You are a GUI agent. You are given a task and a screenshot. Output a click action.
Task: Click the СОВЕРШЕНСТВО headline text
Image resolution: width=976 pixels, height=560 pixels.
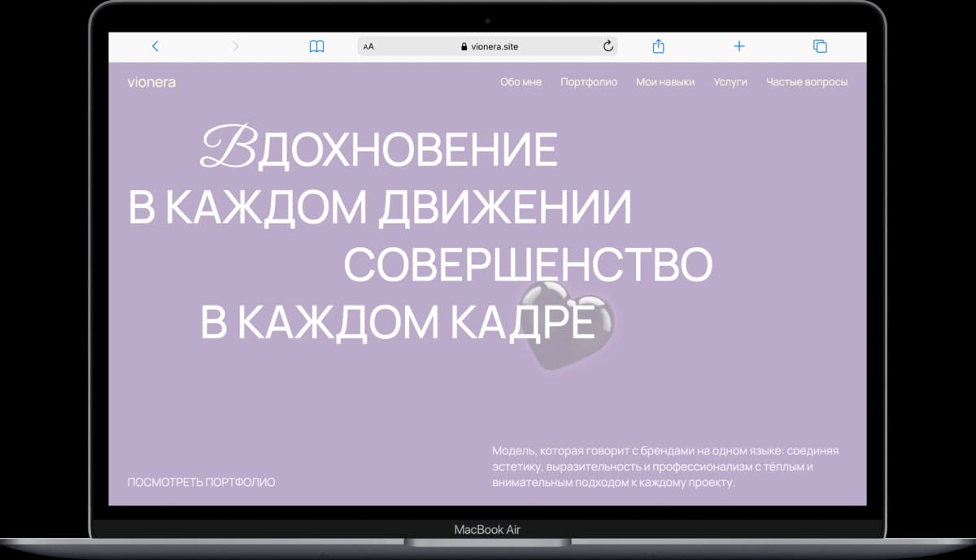[x=528, y=264]
